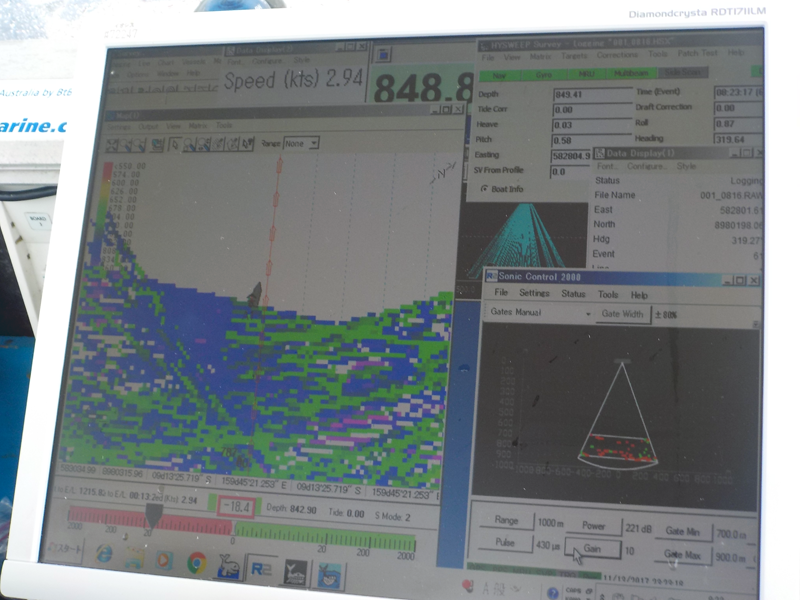
Task: Click the Power button in Sonic Control
Action: [x=593, y=526]
